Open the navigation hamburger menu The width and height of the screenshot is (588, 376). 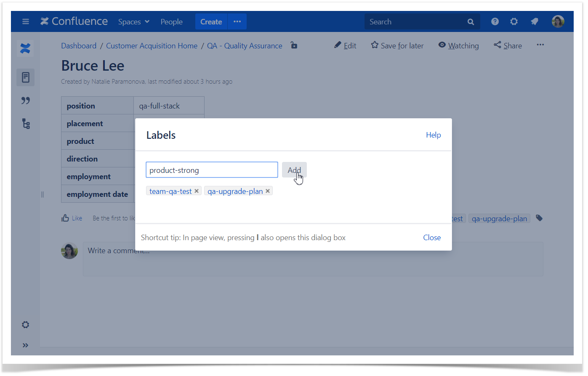tap(25, 21)
